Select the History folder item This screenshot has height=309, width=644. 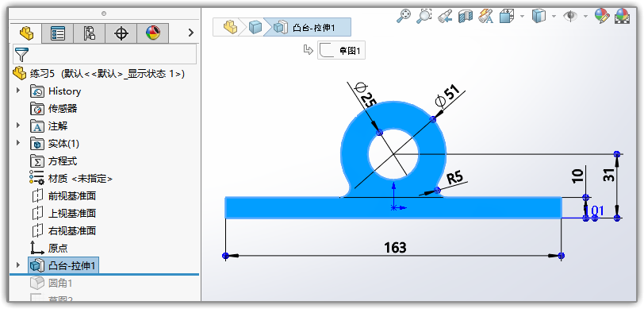(x=56, y=91)
